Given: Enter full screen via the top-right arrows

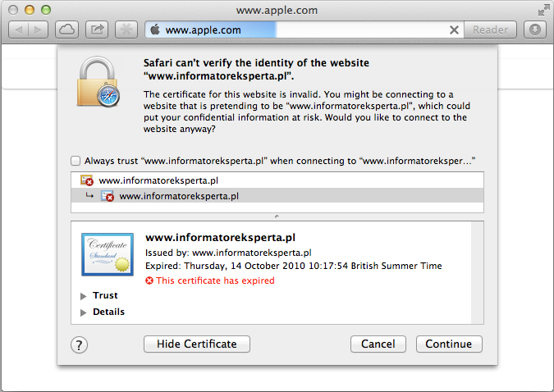Looking at the screenshot, I should point(543,10).
